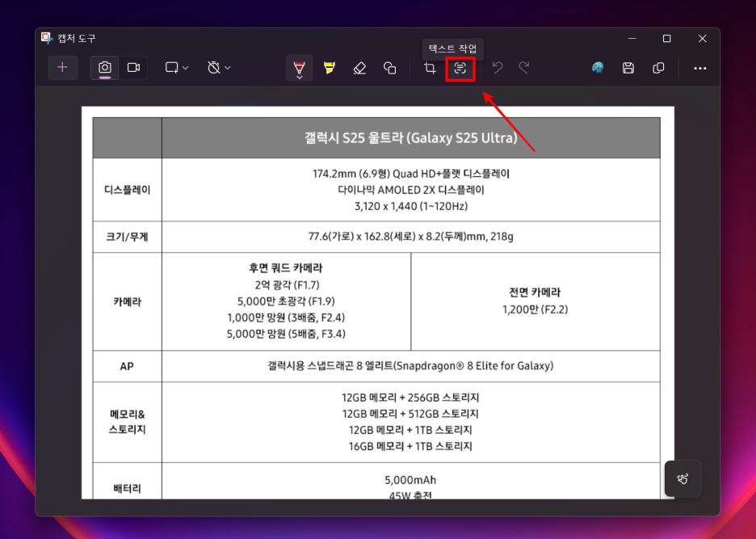Click the '174.2mm (6.9형) Quad HD+' line
This screenshot has height=539, width=756.
point(411,174)
